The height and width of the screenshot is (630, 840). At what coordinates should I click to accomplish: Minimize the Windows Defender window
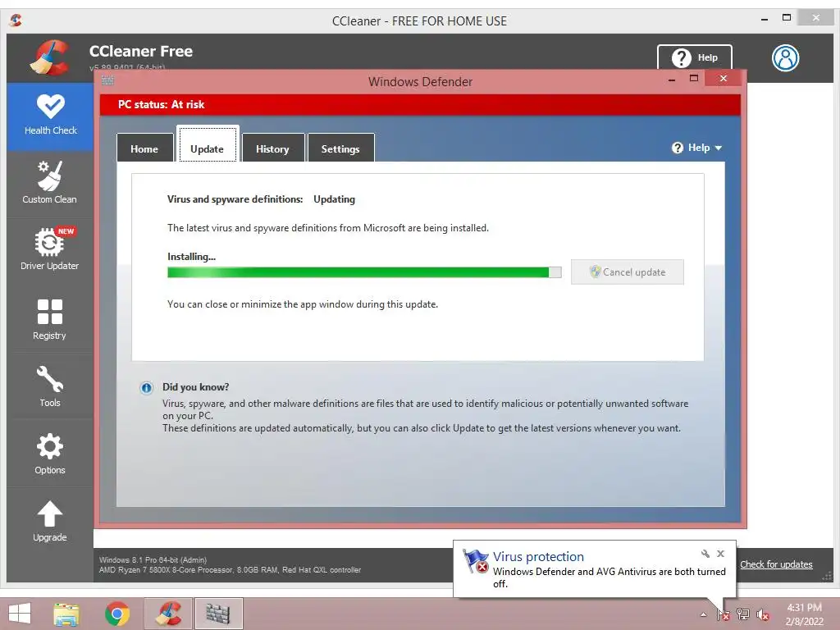click(672, 80)
